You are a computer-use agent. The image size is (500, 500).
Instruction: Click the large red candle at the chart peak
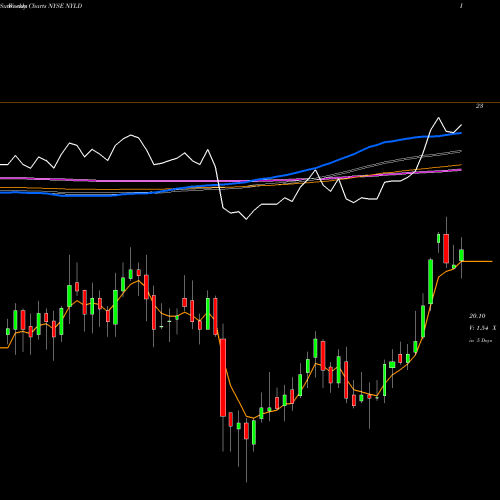(446, 249)
